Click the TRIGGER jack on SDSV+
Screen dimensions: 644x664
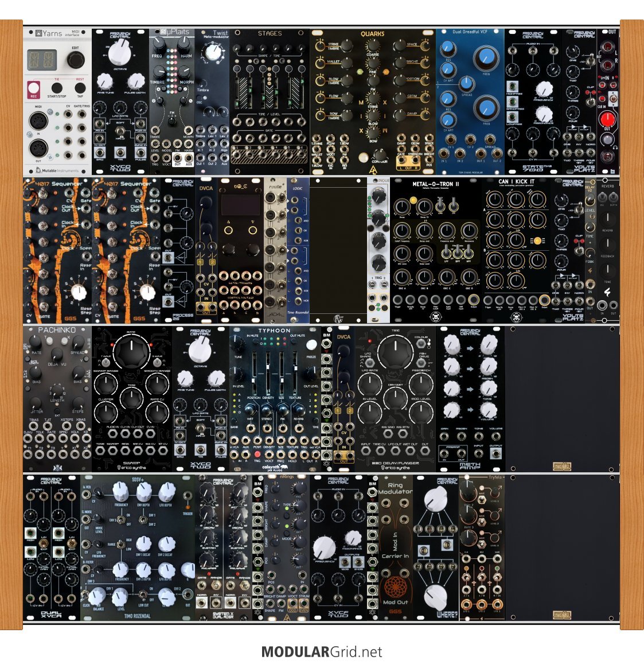pyautogui.click(x=188, y=495)
